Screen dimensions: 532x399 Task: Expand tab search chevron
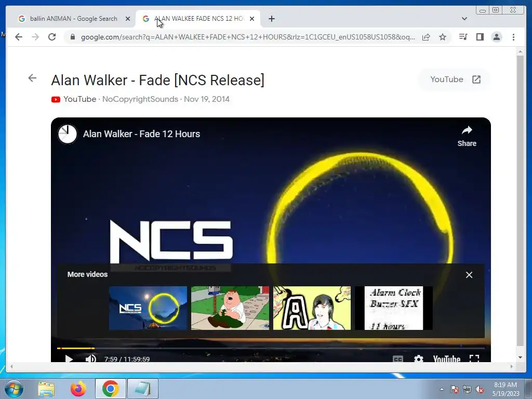click(x=464, y=19)
